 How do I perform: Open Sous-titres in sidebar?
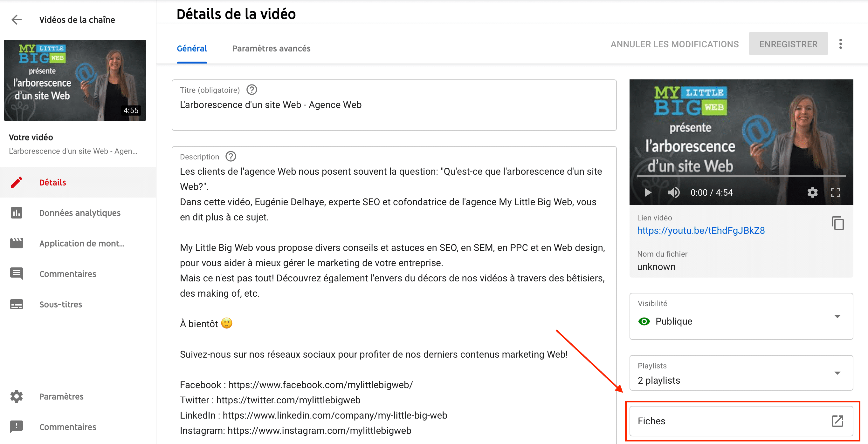coord(61,304)
